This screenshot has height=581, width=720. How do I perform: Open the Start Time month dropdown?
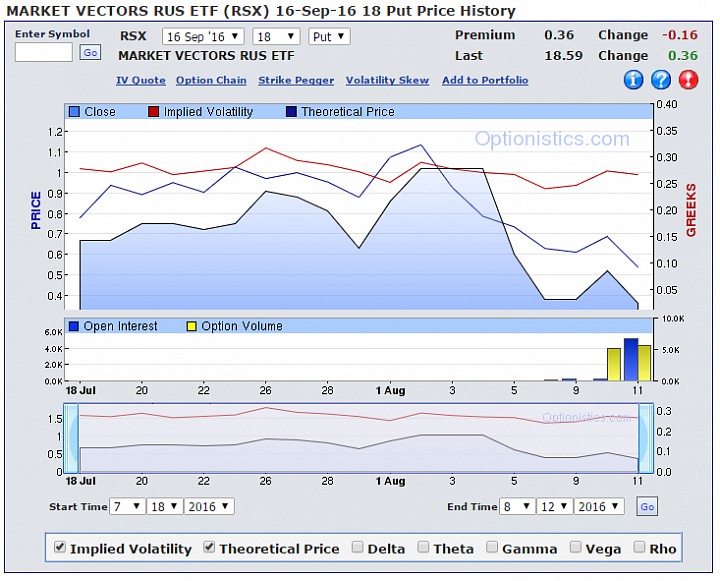(127, 507)
